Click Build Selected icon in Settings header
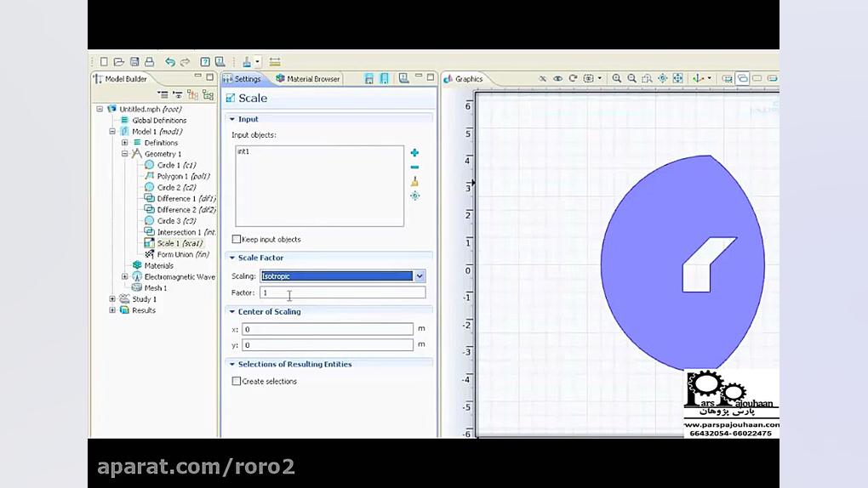Image resolution: width=868 pixels, height=488 pixels. click(369, 79)
